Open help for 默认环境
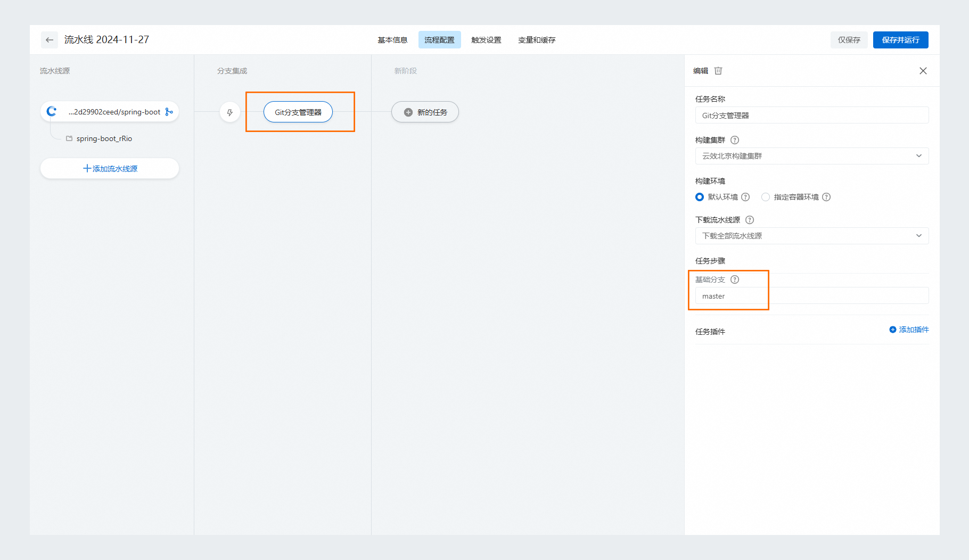The image size is (969, 560). coord(745,197)
